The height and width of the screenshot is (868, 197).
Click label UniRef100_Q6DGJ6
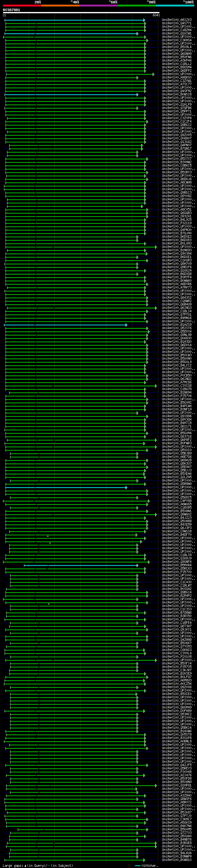(177, 179)
